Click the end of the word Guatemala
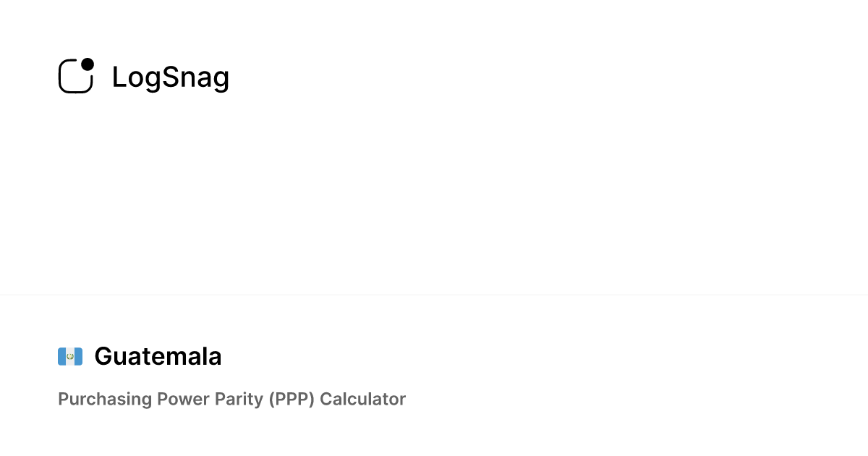The width and height of the screenshot is (868, 456). [216, 356]
